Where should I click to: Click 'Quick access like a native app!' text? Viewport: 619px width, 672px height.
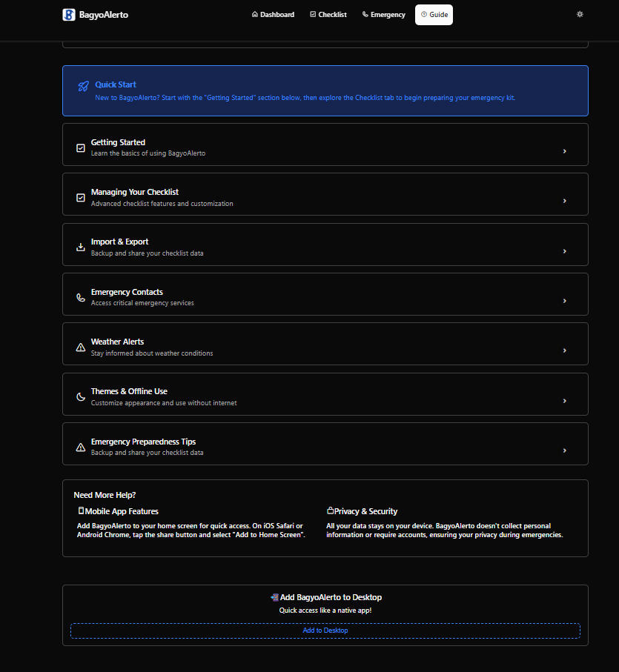325,611
